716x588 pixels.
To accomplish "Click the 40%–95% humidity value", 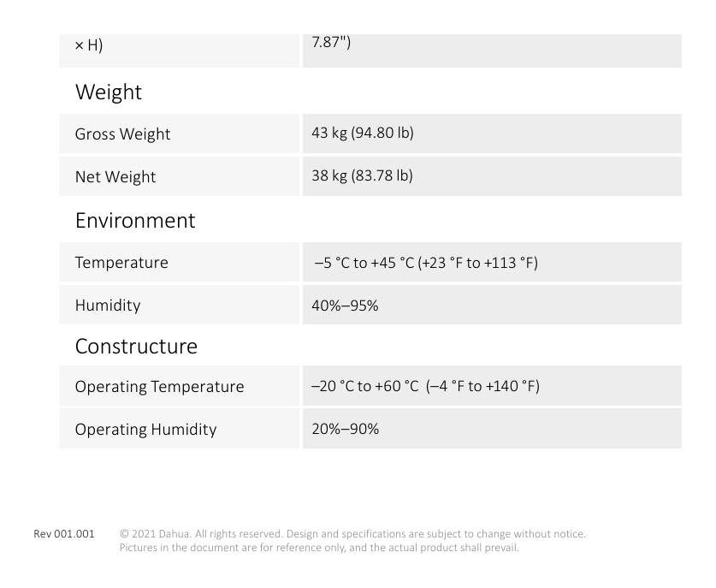I will tap(345, 306).
